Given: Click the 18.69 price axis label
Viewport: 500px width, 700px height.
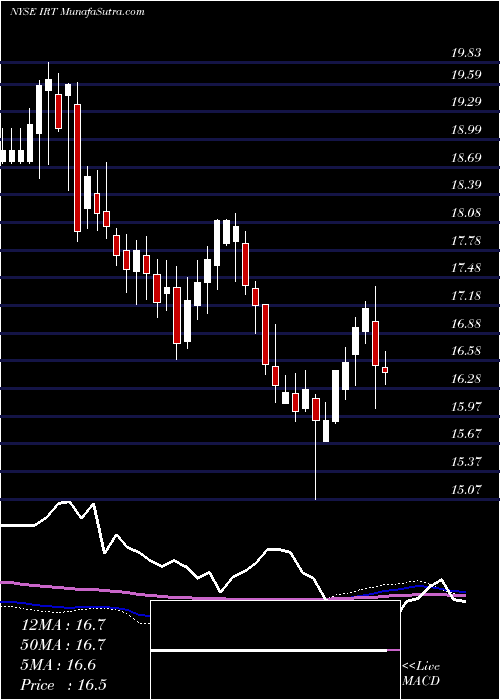Looking at the screenshot, I should [466, 158].
